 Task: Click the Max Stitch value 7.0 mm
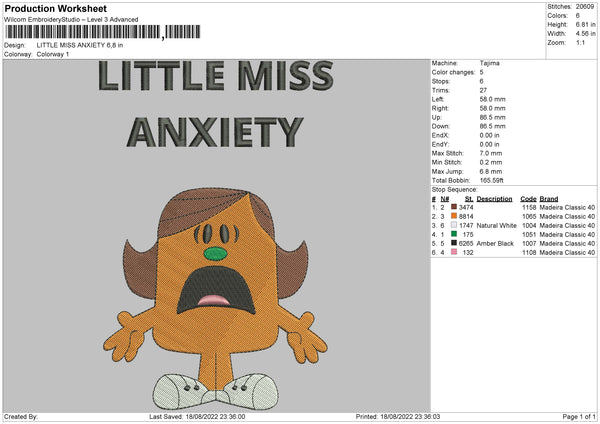coord(491,153)
